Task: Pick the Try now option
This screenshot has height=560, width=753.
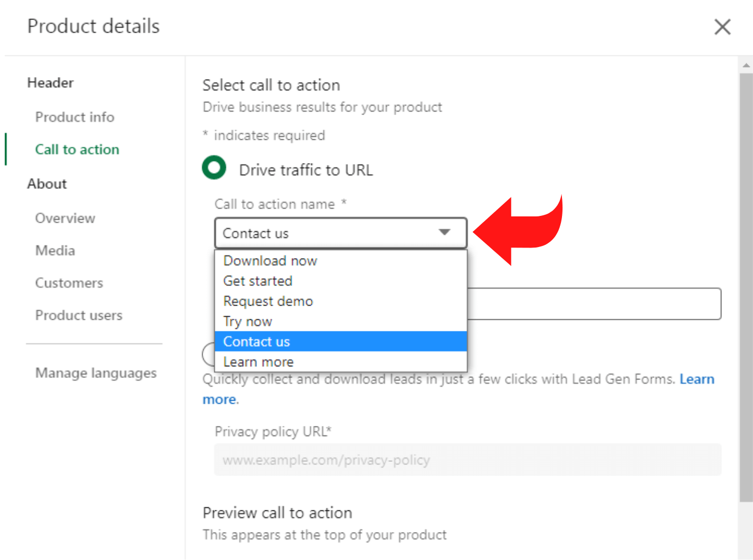Action: coord(247,321)
